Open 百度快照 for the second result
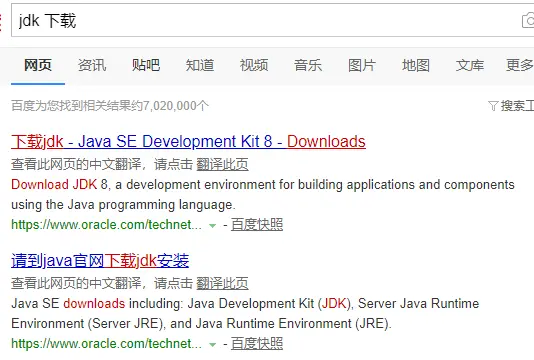The image size is (534, 360). tap(257, 344)
